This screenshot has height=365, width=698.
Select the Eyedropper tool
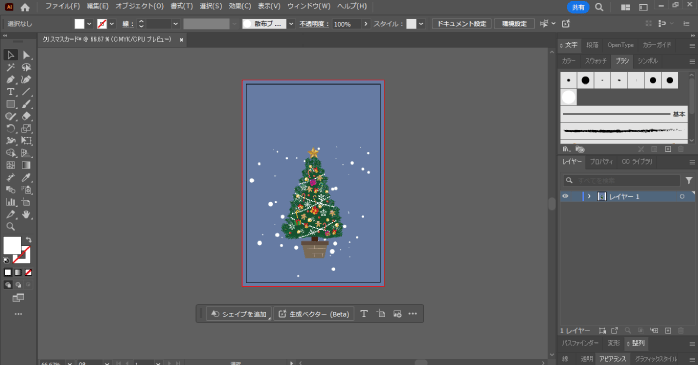[26, 178]
